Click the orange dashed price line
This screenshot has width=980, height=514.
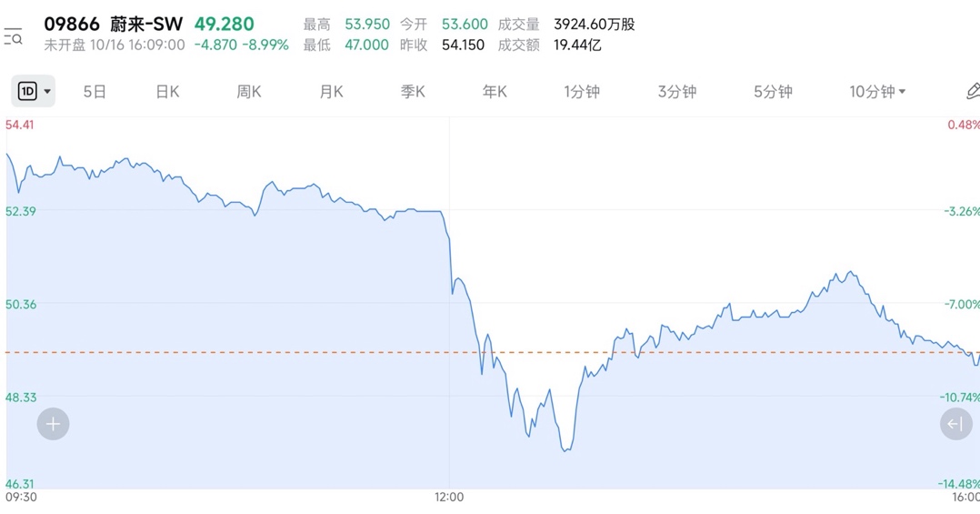click(x=273, y=352)
